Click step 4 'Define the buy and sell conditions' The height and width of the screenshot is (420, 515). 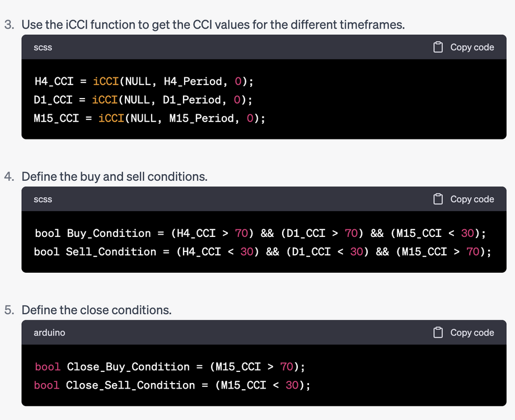coord(114,176)
